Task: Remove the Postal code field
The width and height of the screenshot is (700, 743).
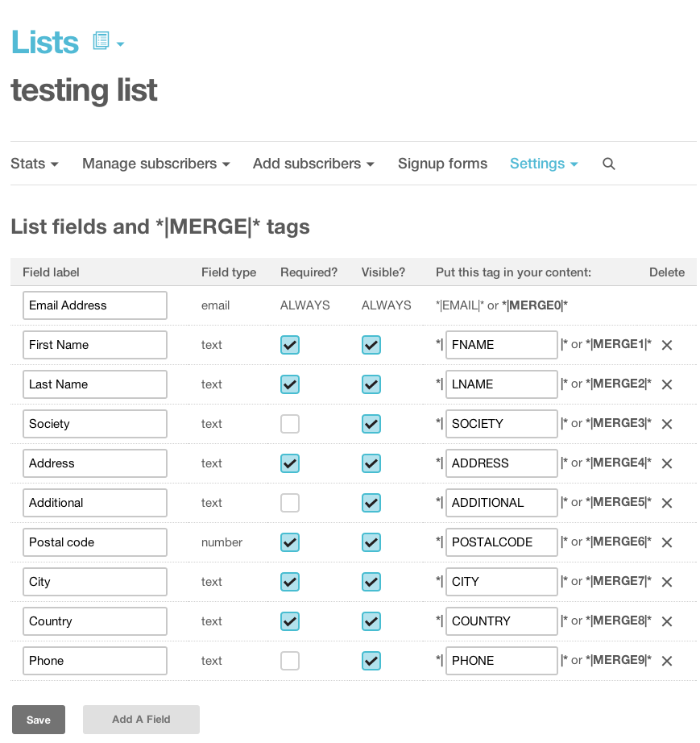Action: [x=667, y=542]
